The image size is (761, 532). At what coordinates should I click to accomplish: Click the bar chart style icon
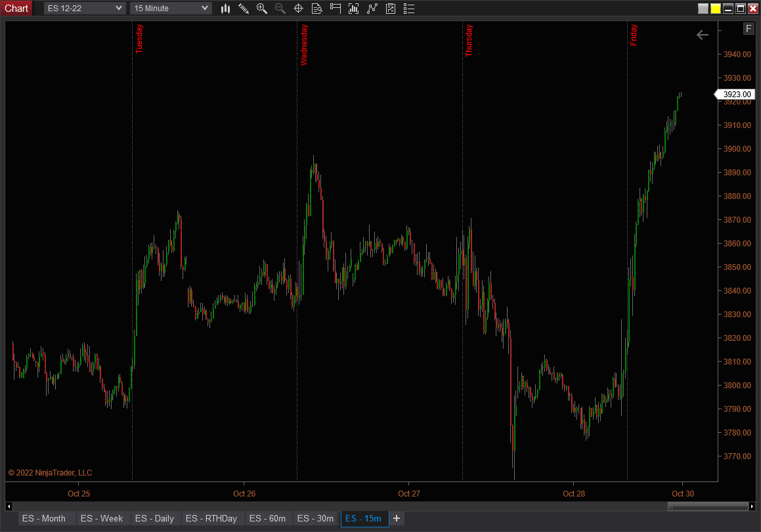[225, 9]
